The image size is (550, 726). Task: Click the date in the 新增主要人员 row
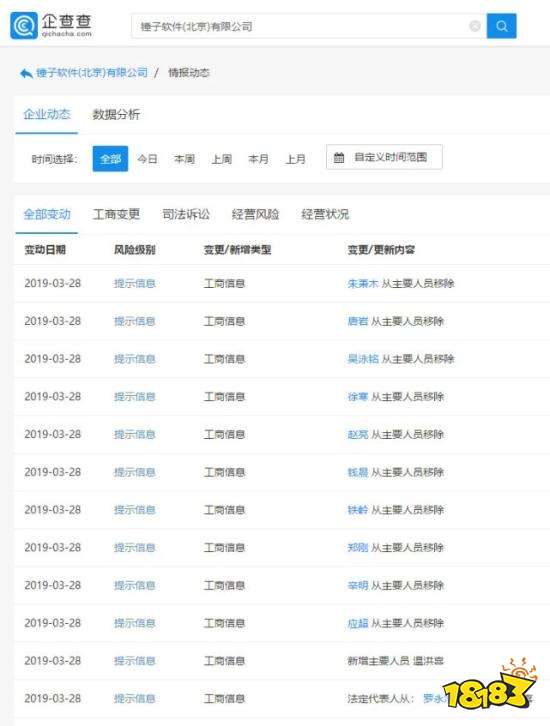53,661
